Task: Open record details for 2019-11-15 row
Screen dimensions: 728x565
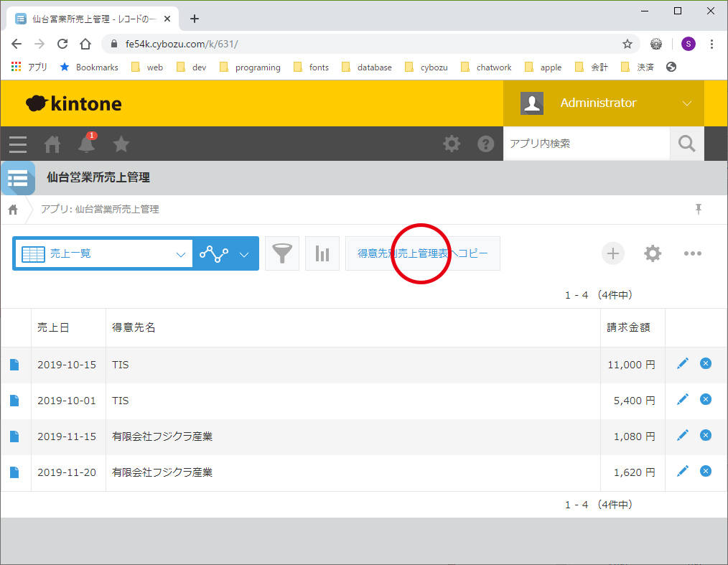Action: point(14,436)
